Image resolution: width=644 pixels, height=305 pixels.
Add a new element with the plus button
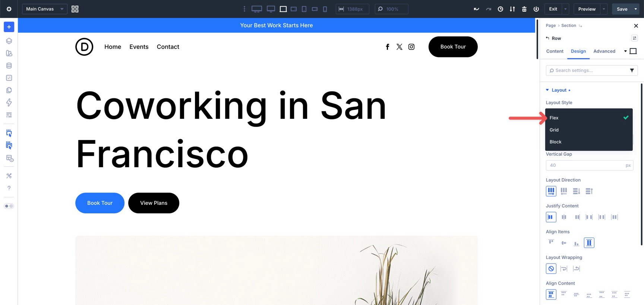9,27
